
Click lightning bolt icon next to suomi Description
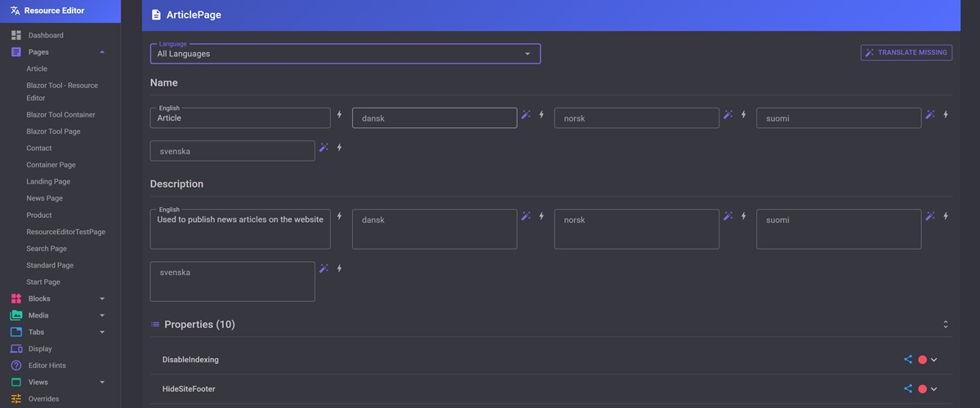[x=946, y=216]
